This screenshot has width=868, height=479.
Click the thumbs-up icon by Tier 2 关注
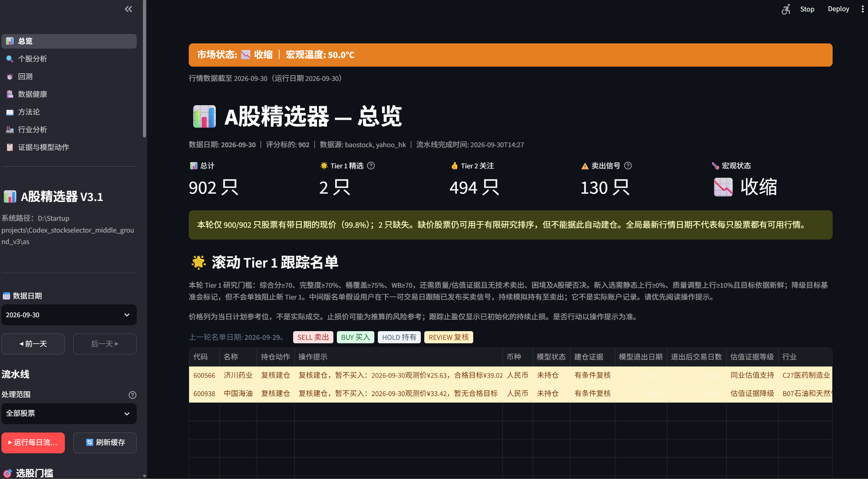pyautogui.click(x=454, y=166)
